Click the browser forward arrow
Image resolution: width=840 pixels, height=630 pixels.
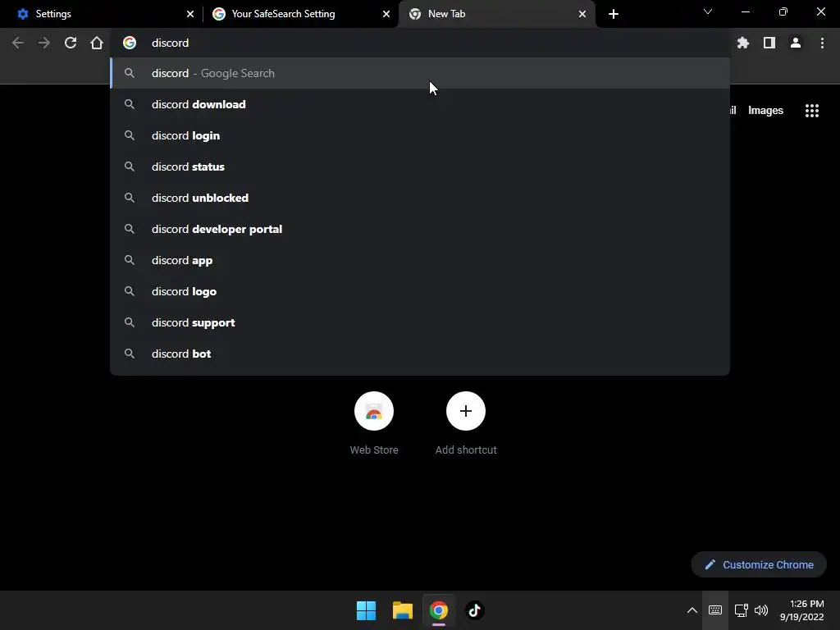pos(44,43)
